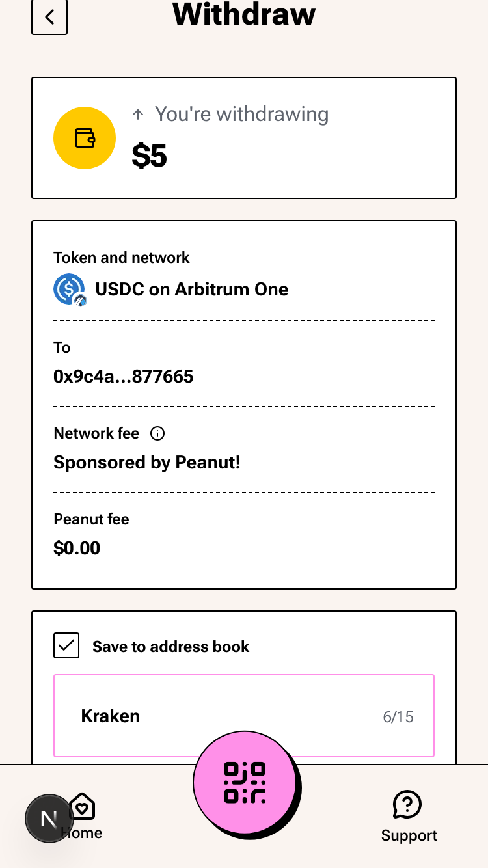Viewport: 488px width, 868px height.
Task: Click the $0.00 Peanut fee value
Action: (x=77, y=548)
